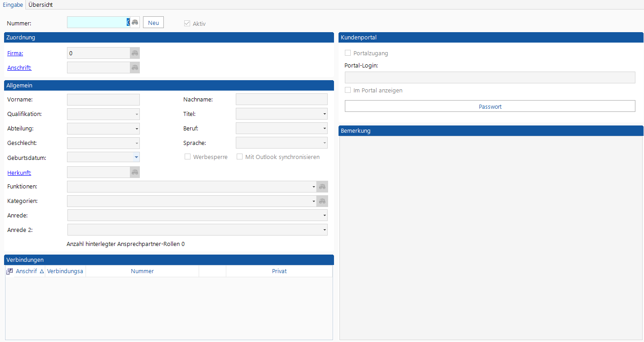
Task: Select the Eingabe tab
Action: pos(13,5)
